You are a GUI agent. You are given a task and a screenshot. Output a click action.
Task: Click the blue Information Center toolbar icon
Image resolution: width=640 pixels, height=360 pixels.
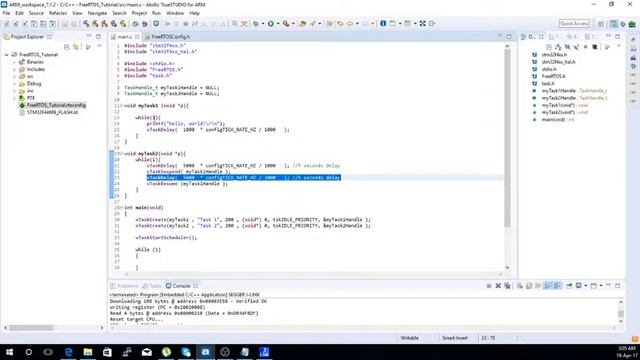coord(383,24)
